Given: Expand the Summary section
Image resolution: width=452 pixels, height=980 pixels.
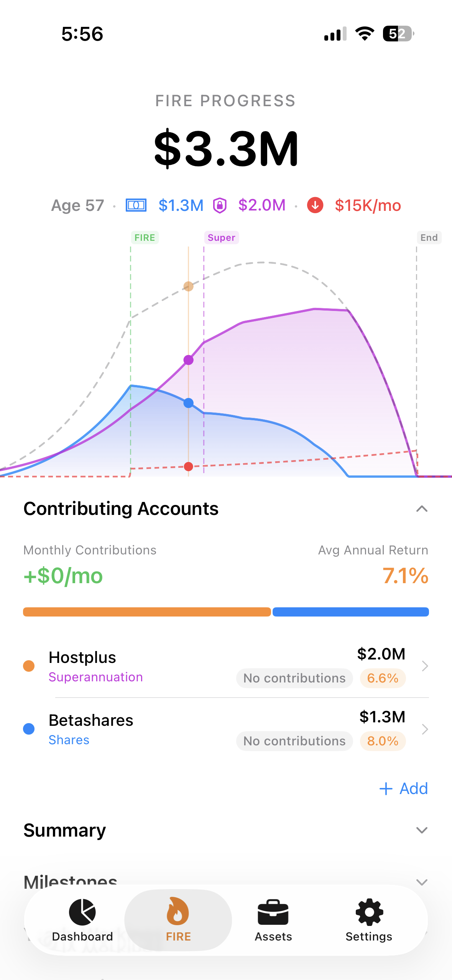Looking at the screenshot, I should (422, 830).
